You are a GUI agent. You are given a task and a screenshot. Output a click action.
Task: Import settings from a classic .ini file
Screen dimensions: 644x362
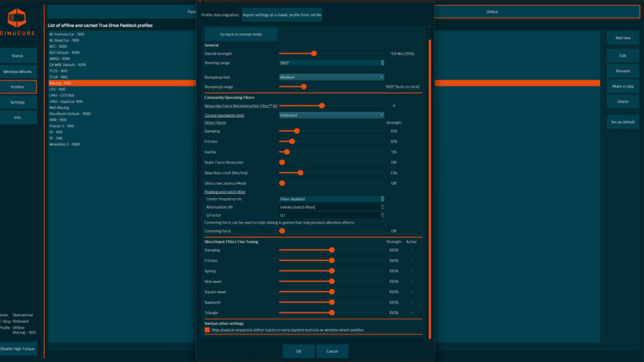point(282,14)
